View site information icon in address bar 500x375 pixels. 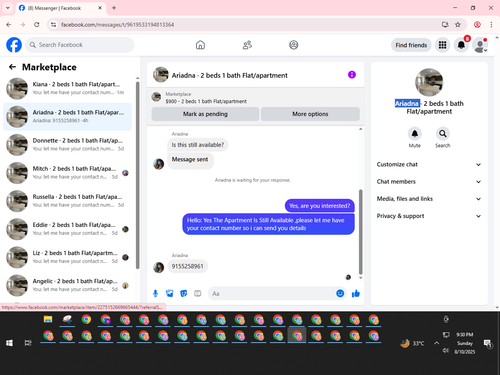point(53,24)
